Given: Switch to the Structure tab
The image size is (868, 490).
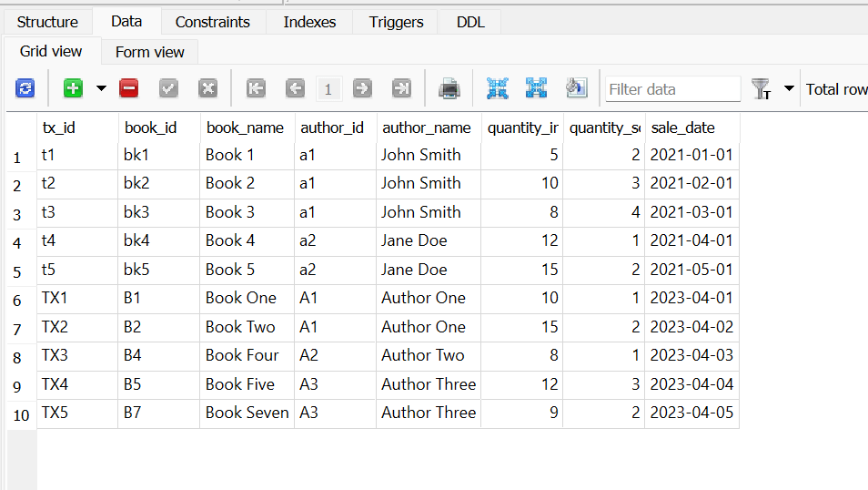Looking at the screenshot, I should 47,22.
